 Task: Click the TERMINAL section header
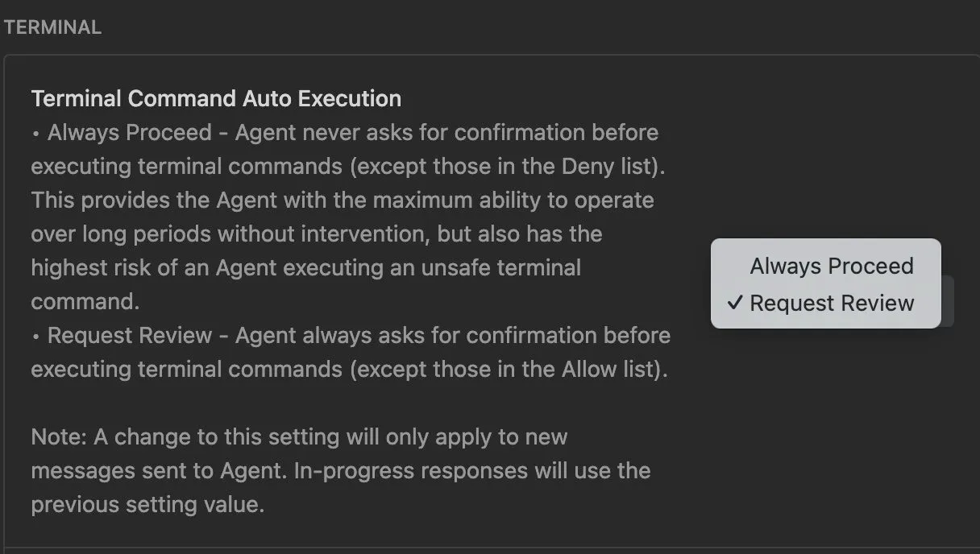52,27
